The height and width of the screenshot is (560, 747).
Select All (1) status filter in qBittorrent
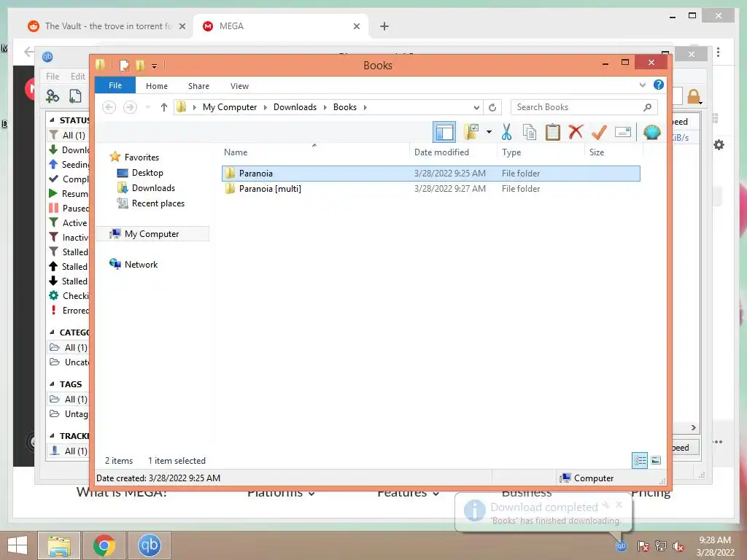(69, 135)
